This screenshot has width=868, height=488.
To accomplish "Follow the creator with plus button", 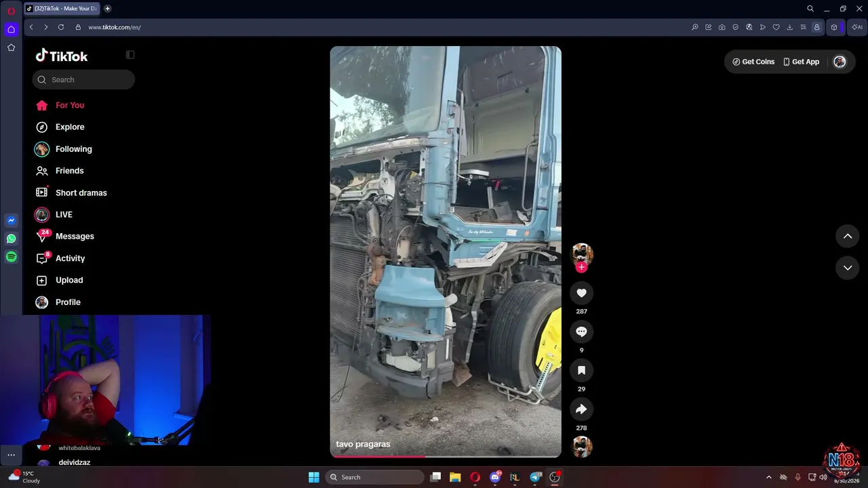I will point(581,267).
